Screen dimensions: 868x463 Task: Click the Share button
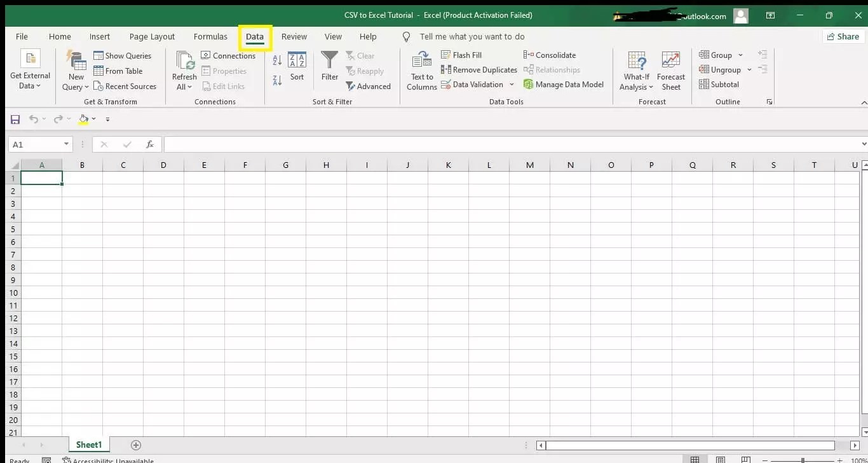coord(843,36)
